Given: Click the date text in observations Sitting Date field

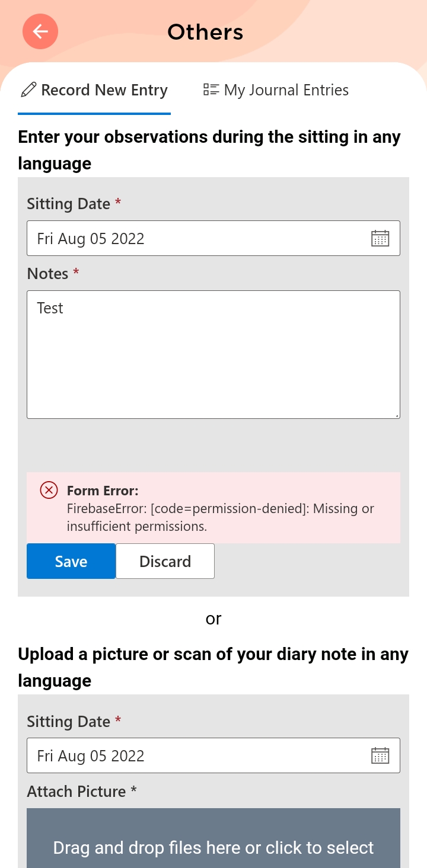Looking at the screenshot, I should click(91, 239).
